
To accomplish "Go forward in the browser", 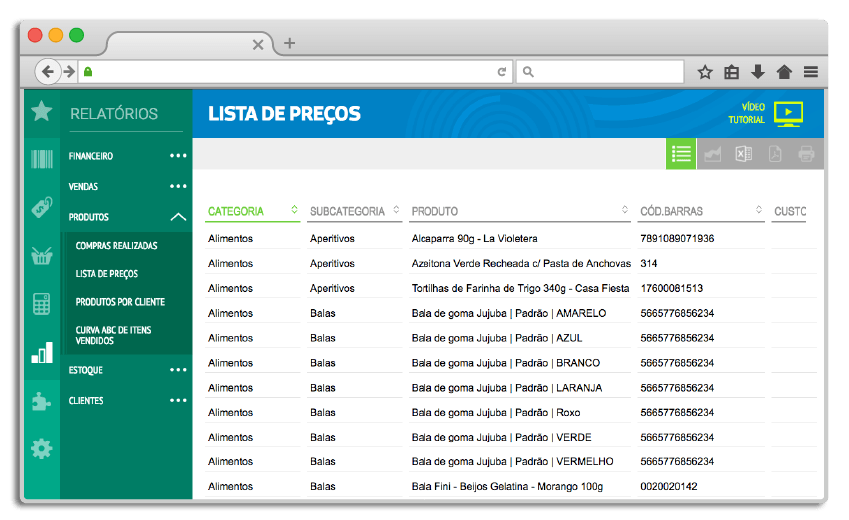I will [x=69, y=72].
